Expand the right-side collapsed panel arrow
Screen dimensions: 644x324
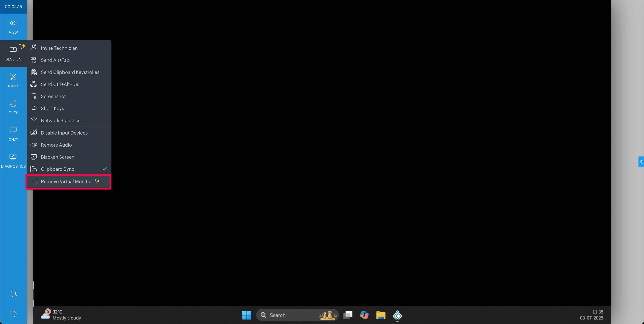click(641, 162)
